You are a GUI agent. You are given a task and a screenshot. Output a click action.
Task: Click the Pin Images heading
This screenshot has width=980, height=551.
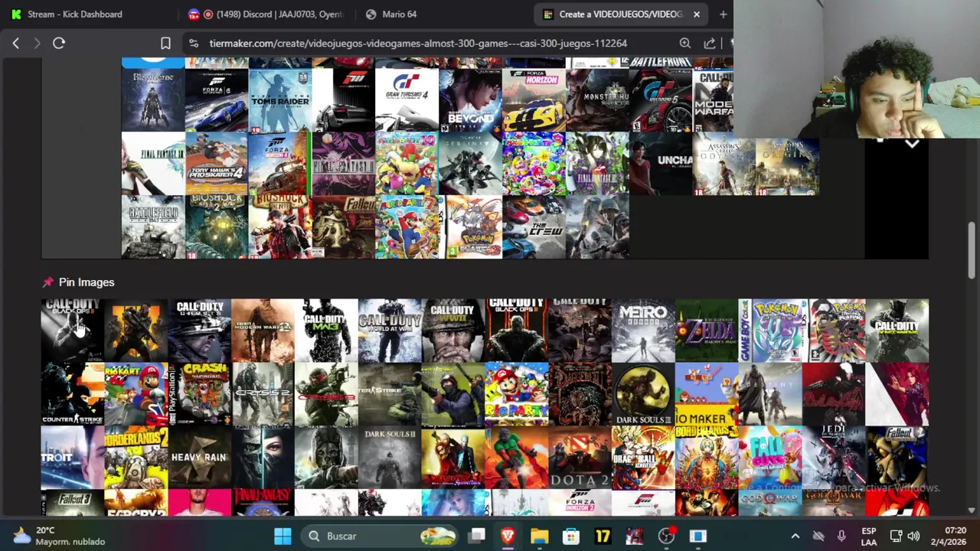87,282
